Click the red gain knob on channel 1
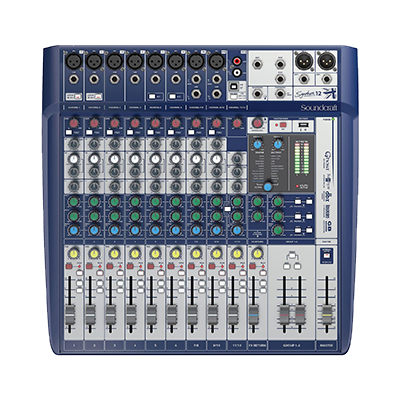The height and width of the screenshot is (400, 400). point(74,123)
